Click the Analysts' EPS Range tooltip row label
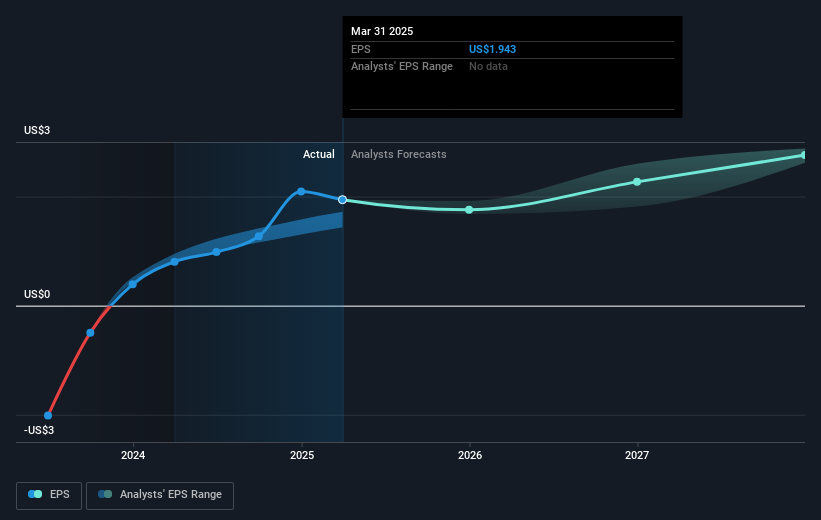The height and width of the screenshot is (520, 821). click(402, 67)
